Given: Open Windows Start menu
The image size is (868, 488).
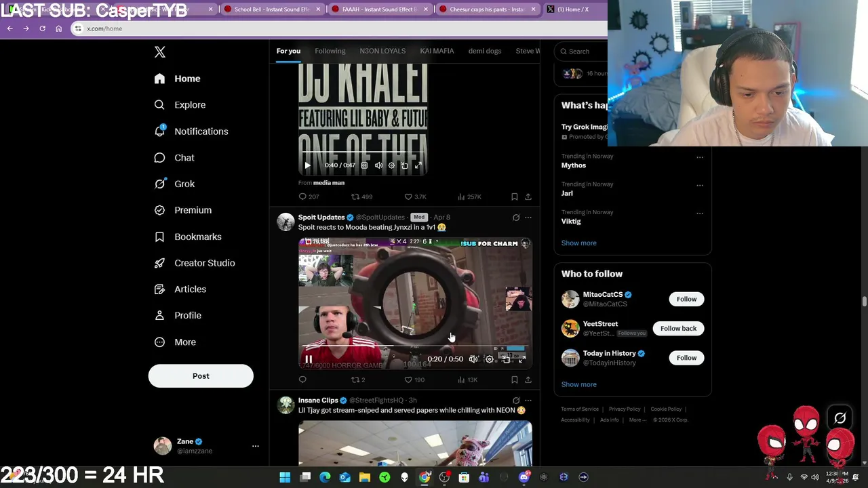Looking at the screenshot, I should [285, 477].
